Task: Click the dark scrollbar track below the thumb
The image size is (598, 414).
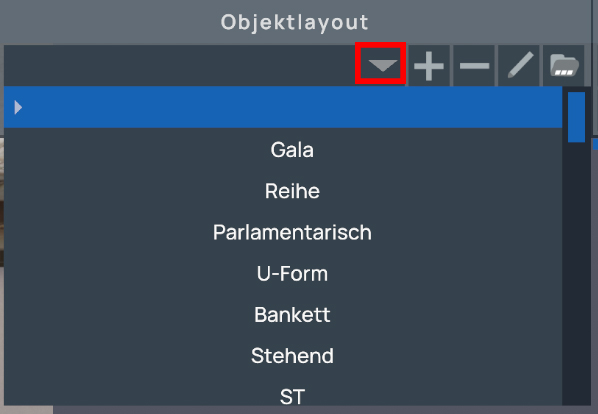Action: [576, 274]
